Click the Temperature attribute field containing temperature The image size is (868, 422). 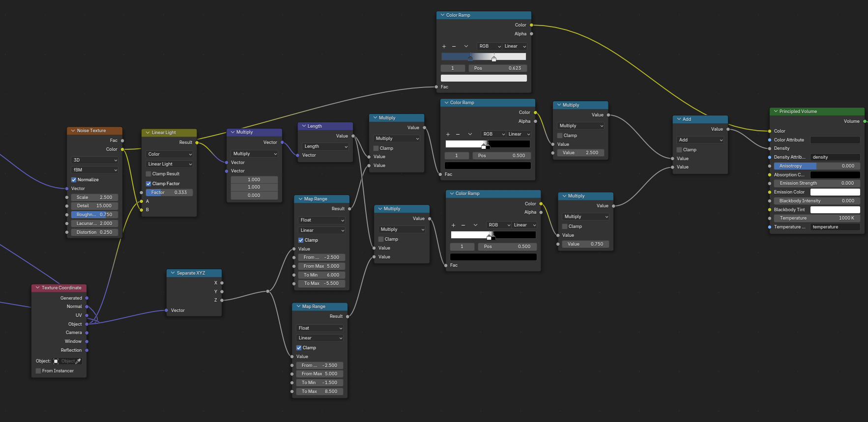[x=835, y=227]
